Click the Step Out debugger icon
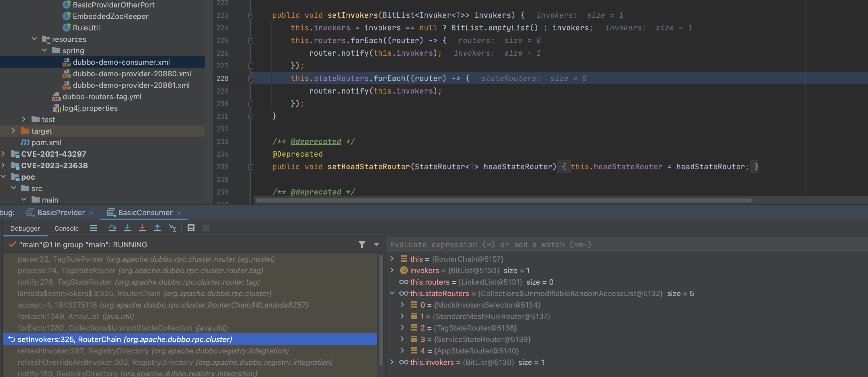 [x=157, y=228]
